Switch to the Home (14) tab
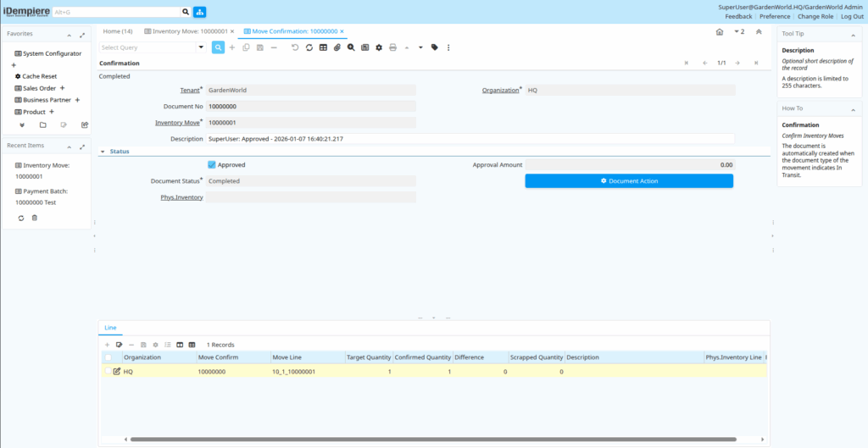 coord(117,31)
